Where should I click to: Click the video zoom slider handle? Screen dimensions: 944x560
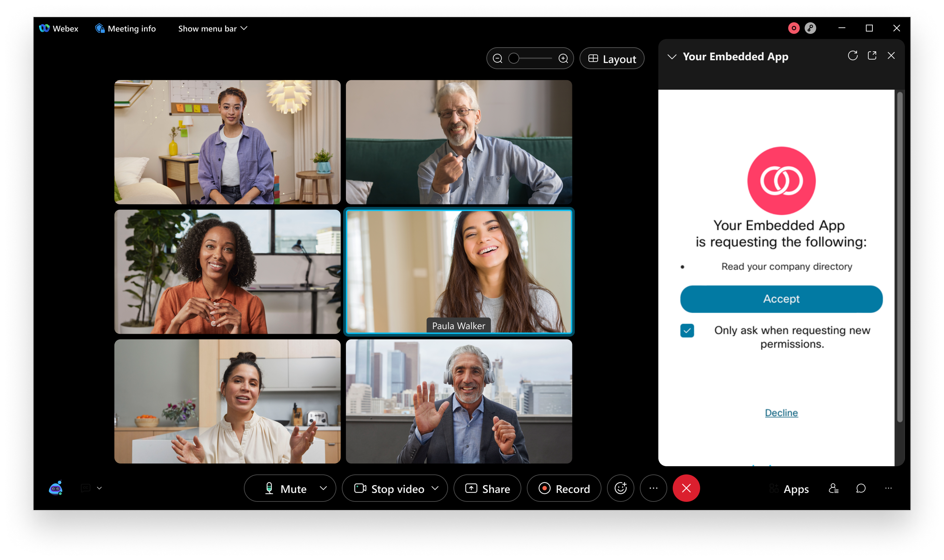pos(513,58)
